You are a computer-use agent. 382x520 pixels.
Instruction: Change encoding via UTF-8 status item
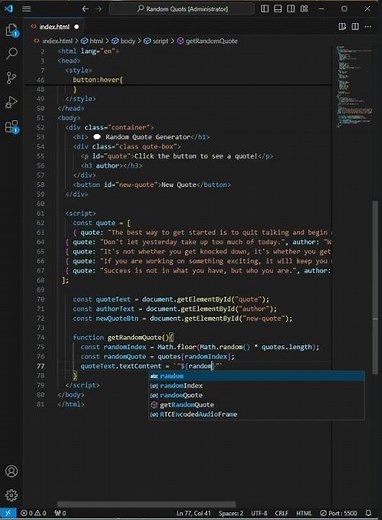(259, 513)
